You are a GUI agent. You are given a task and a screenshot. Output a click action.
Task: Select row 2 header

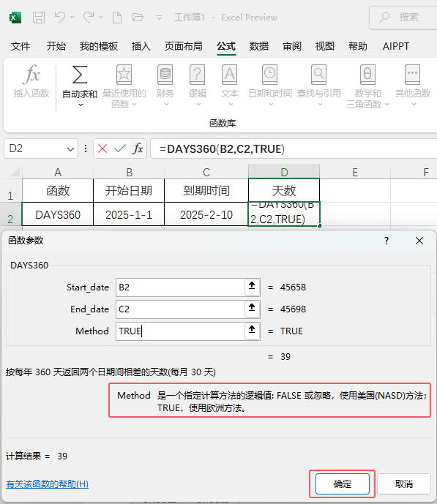tap(10, 216)
